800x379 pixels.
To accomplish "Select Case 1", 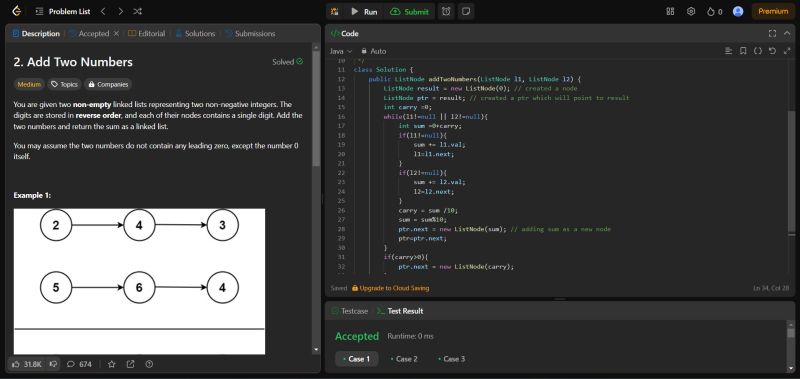I will pos(357,359).
